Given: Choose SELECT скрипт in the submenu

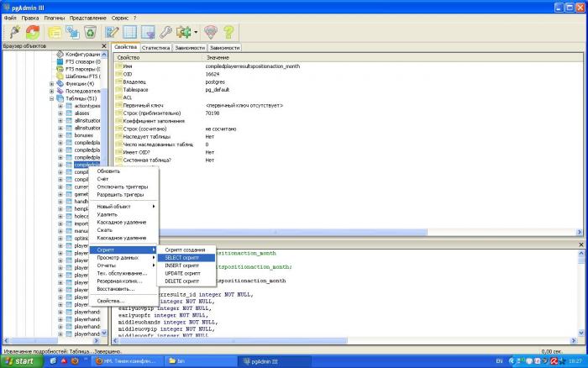Looking at the screenshot, I should pos(186,258).
